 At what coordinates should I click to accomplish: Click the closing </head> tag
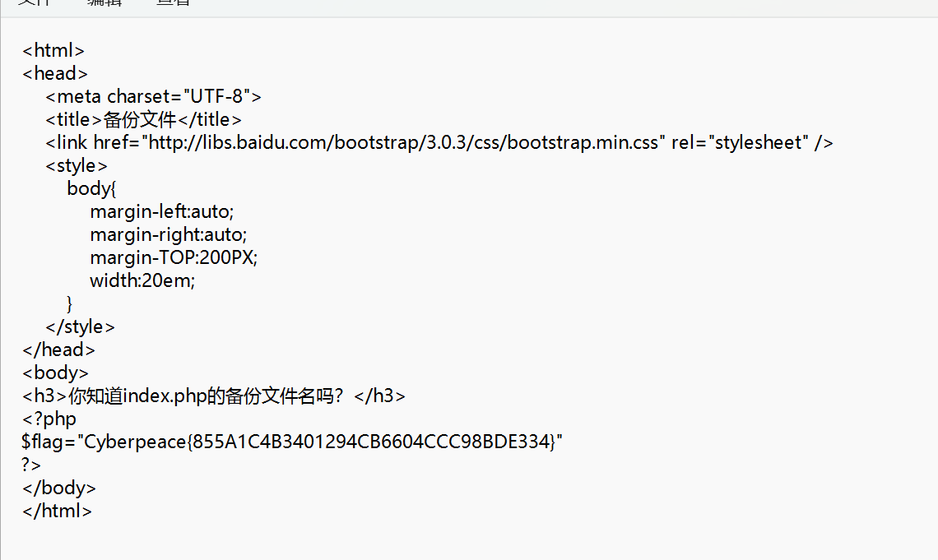[x=58, y=349]
